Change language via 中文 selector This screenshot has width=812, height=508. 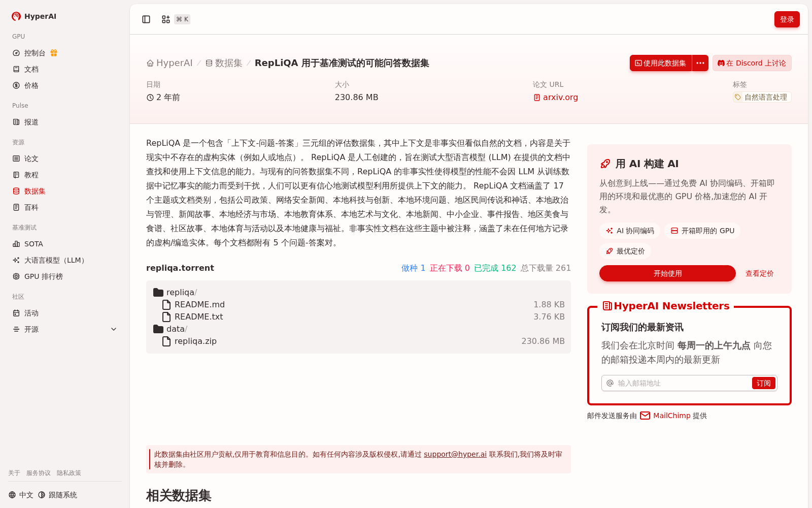coord(21,495)
